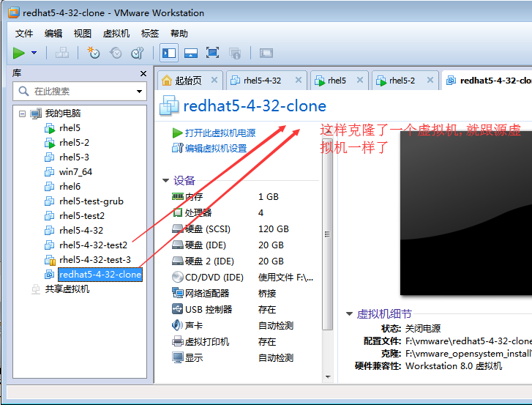This screenshot has width=532, height=405.
Task: Close the rhel5-2 tab
Action: tap(430, 80)
